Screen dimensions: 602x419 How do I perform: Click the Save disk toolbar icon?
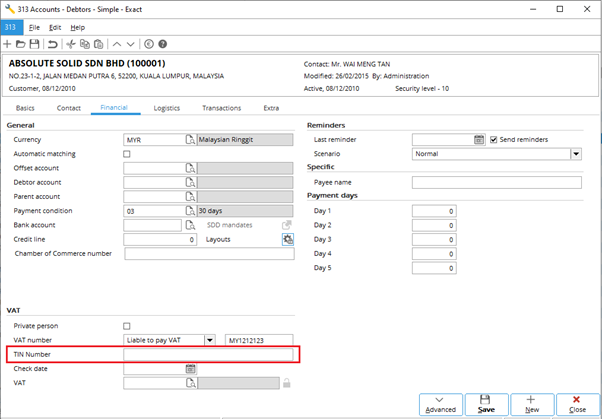[34, 44]
